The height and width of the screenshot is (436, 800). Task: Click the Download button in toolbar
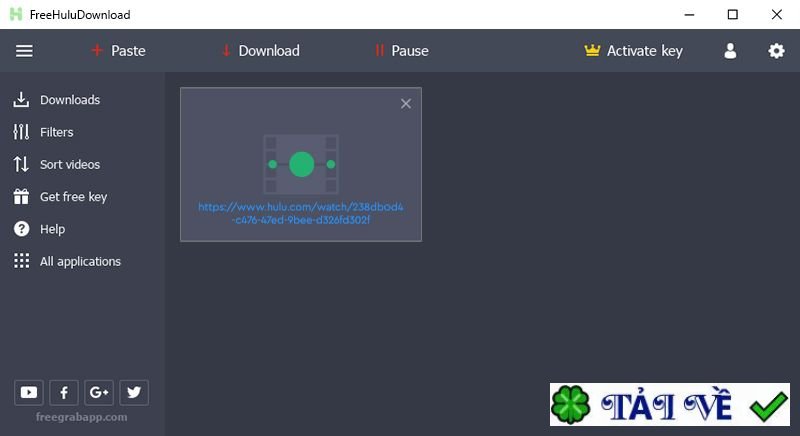tap(261, 51)
